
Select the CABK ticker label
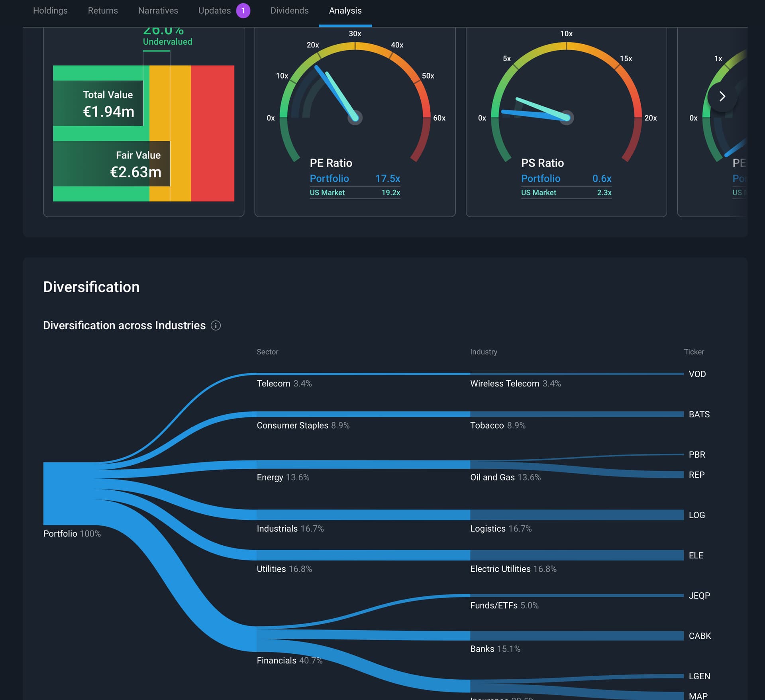tap(700, 636)
